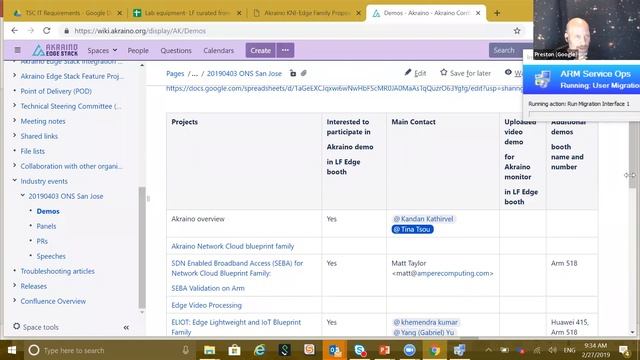The width and height of the screenshot is (640, 360).
Task: Expand the Releases tree item
Action: pos(15,286)
